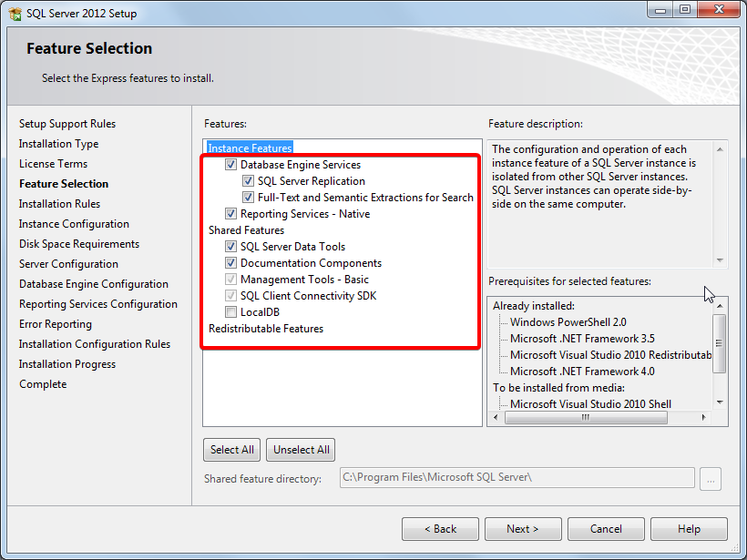This screenshot has width=747, height=560.
Task: Click the Management Tools - Basic checkbox
Action: click(x=230, y=280)
